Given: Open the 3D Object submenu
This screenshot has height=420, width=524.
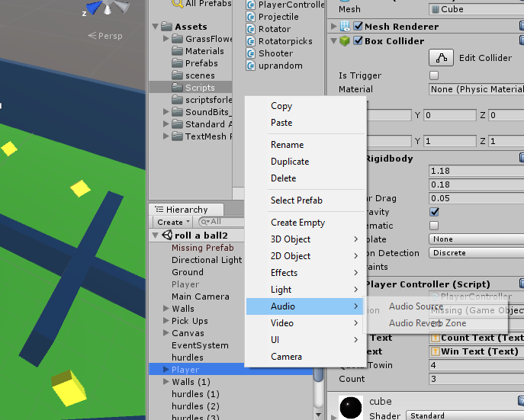Looking at the screenshot, I should click(305, 239).
